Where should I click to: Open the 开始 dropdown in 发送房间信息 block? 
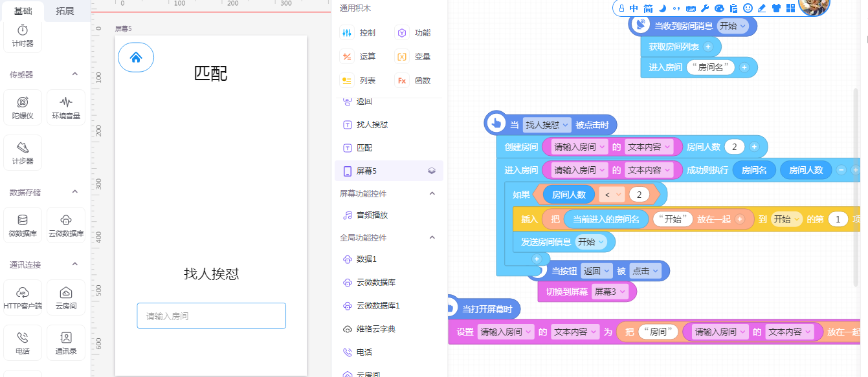tap(592, 242)
